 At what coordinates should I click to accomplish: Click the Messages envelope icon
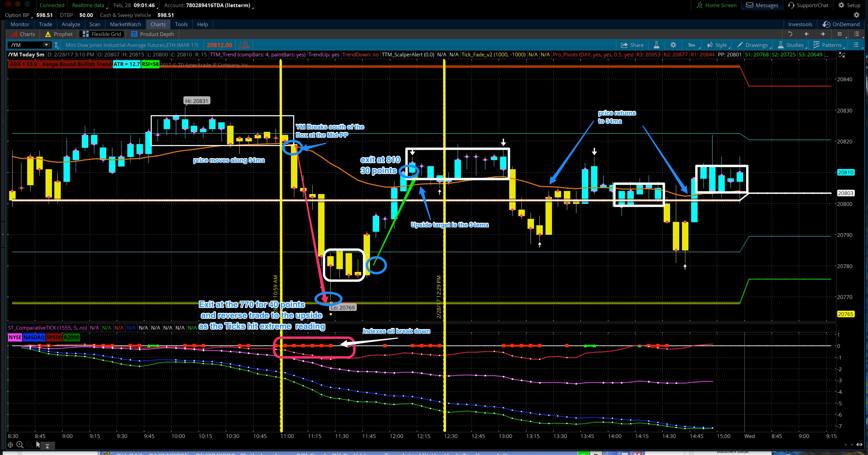[x=750, y=5]
